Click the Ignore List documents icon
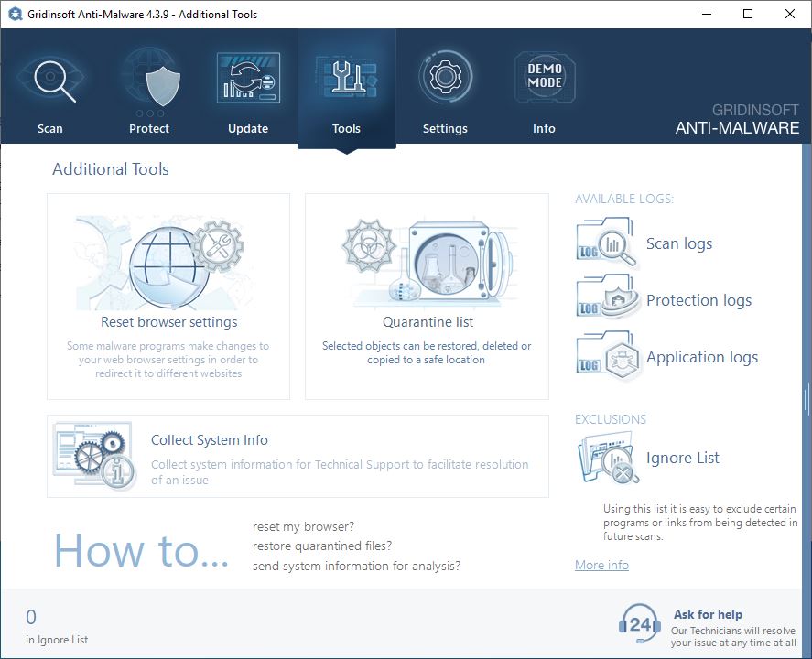812x659 pixels. [608, 459]
